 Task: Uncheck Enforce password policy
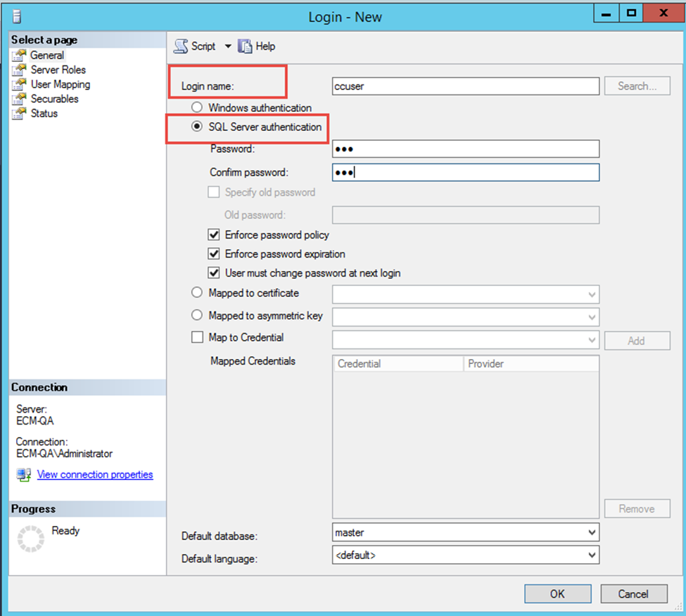click(x=214, y=235)
